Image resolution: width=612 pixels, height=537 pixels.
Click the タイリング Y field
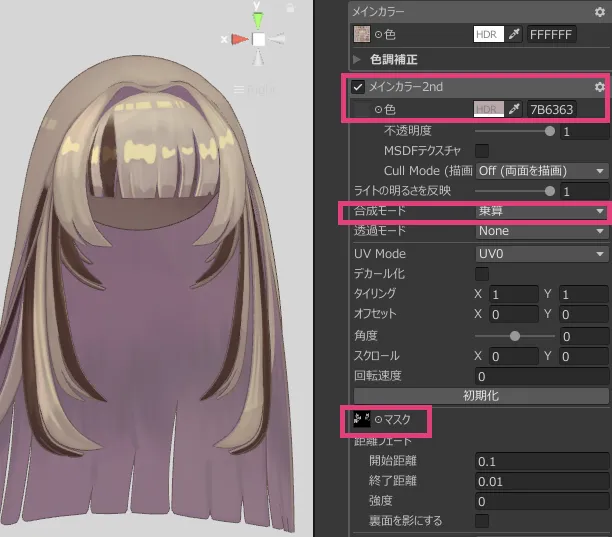pyautogui.click(x=584, y=294)
